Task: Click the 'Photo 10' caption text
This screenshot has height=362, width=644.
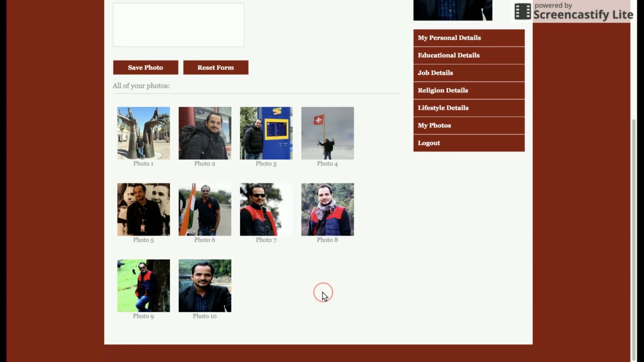Action: (x=205, y=316)
